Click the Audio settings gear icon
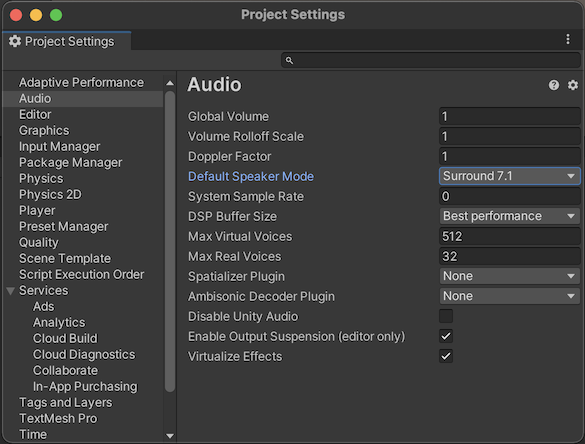Screen dimensions: 585x444 [573, 85]
